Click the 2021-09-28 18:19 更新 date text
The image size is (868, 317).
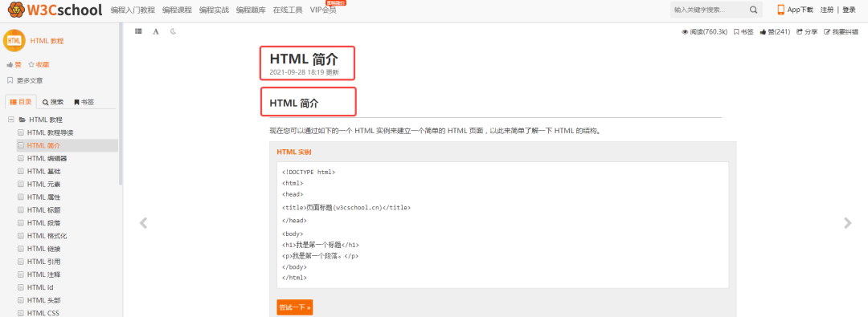(x=304, y=72)
